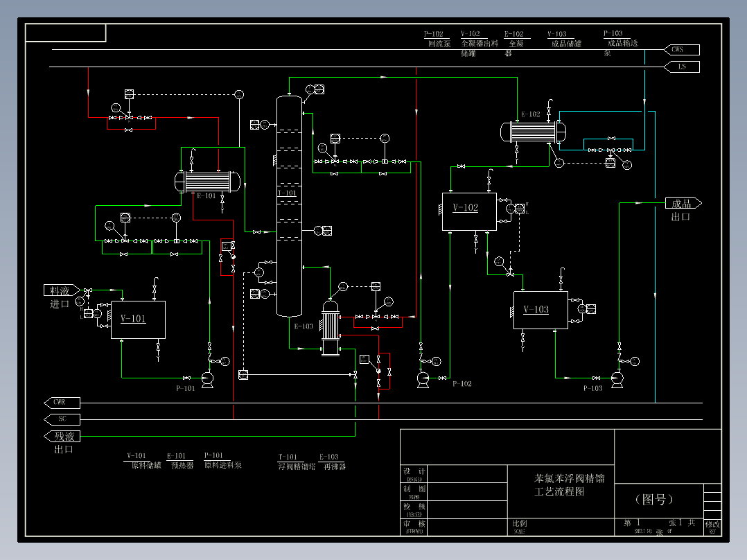The width and height of the screenshot is (747, 560).
Task: Select the T-101 distillation column body
Action: (x=289, y=207)
